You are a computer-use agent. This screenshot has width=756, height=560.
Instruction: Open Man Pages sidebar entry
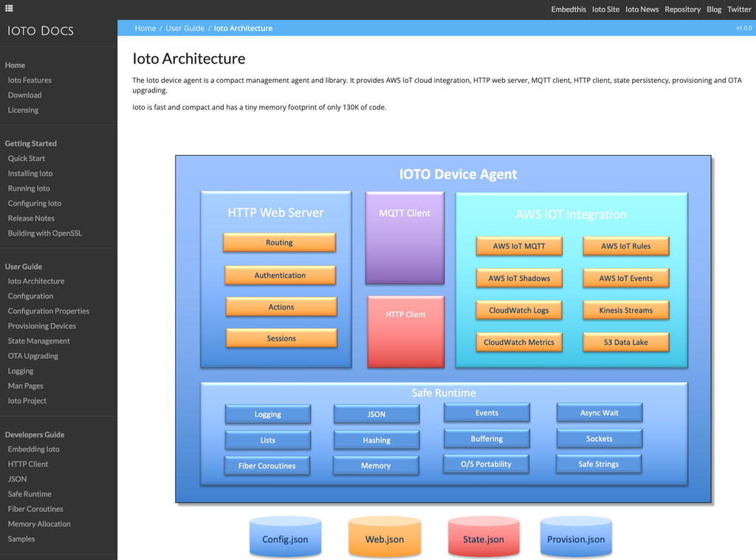[26, 386]
